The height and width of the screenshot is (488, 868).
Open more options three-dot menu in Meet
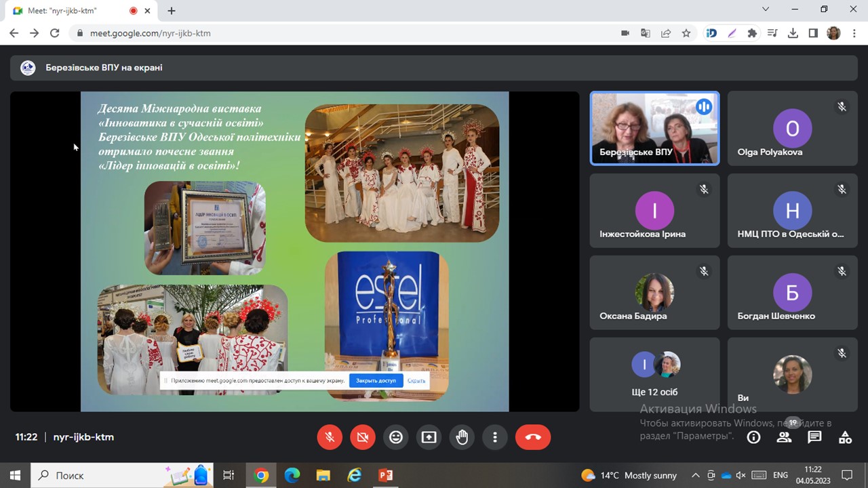(495, 437)
